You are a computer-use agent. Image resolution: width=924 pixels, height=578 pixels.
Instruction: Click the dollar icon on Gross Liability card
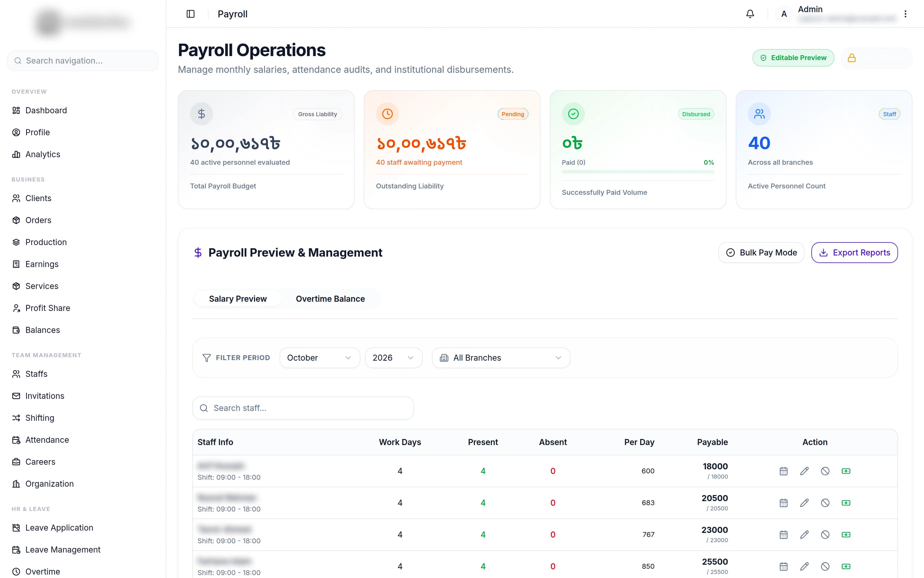pyautogui.click(x=202, y=114)
